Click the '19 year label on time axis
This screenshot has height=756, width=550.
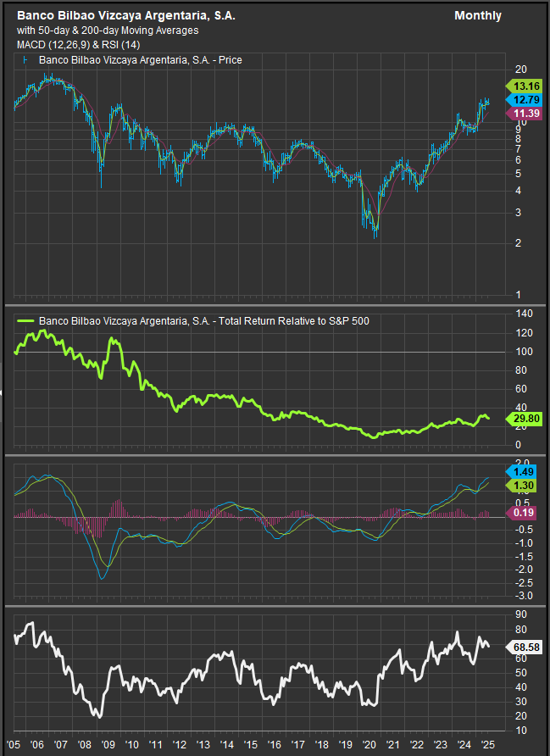click(345, 744)
